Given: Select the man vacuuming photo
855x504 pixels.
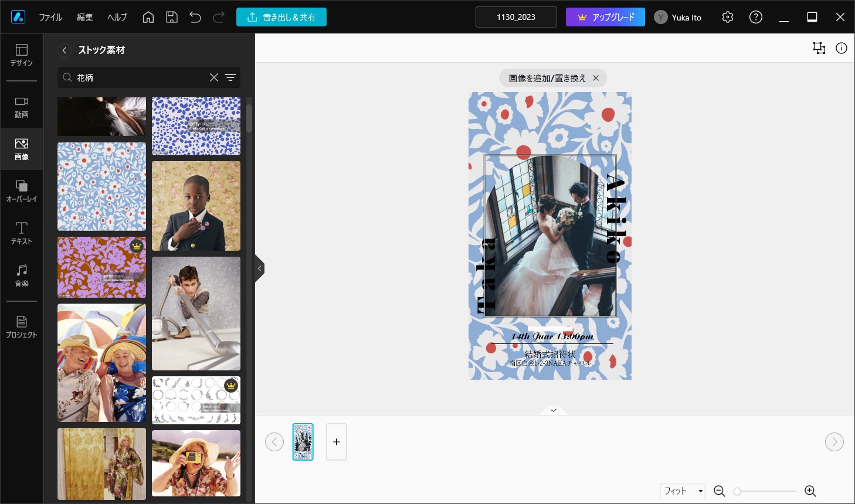Looking at the screenshot, I should (196, 314).
